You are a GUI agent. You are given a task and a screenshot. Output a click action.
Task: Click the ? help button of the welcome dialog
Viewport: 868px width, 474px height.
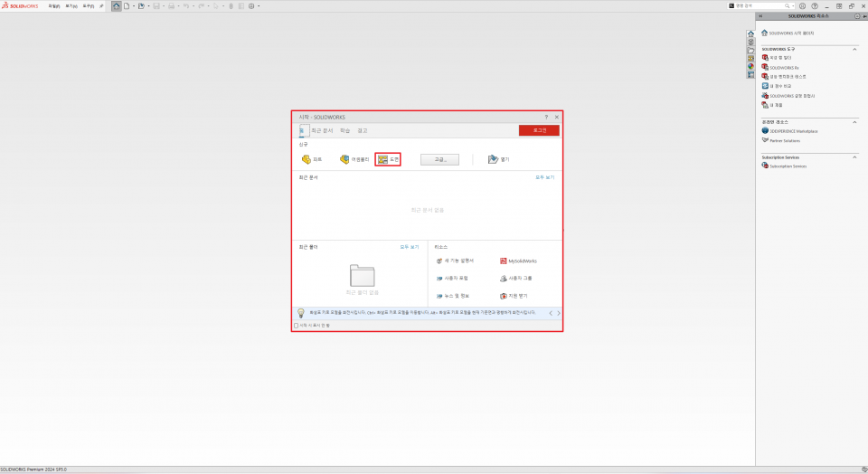click(546, 118)
